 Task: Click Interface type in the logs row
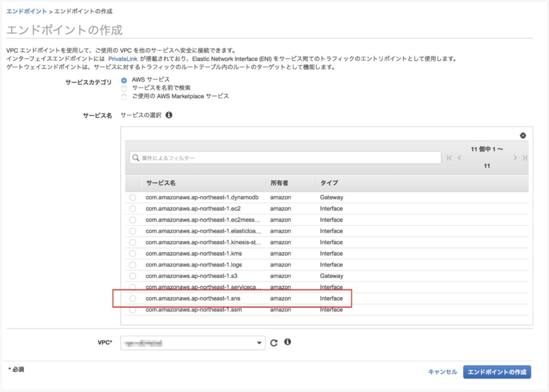(331, 265)
